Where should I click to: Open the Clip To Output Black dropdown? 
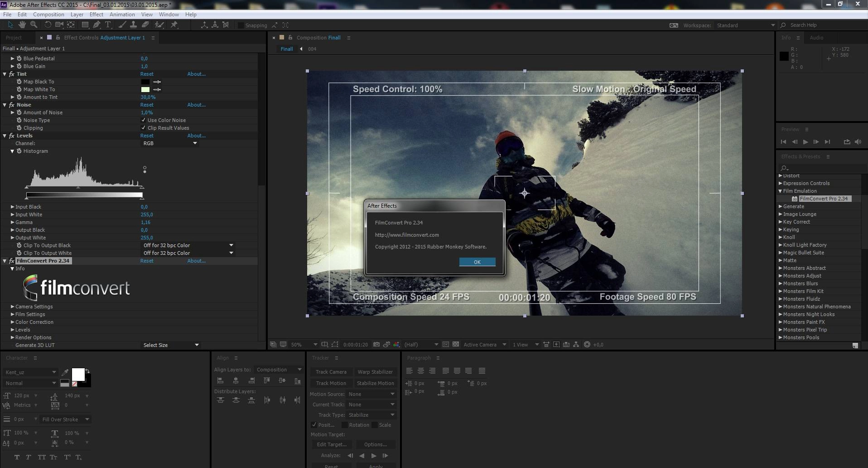click(188, 245)
